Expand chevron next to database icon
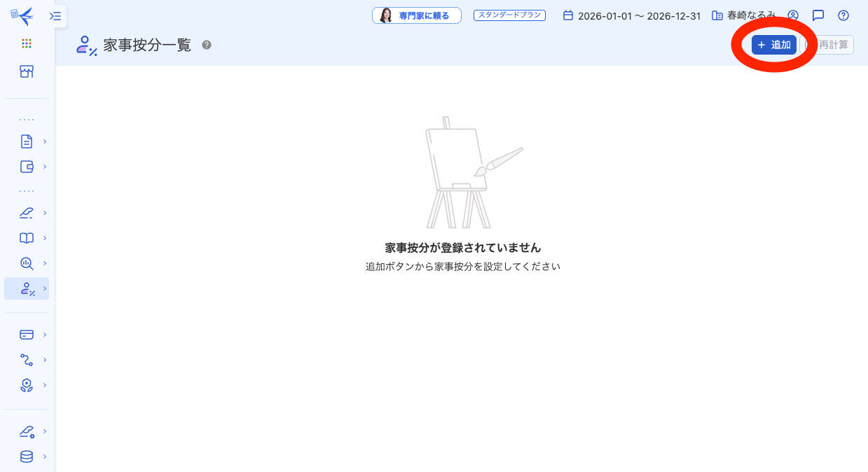Image resolution: width=868 pixels, height=472 pixels. tap(45, 457)
